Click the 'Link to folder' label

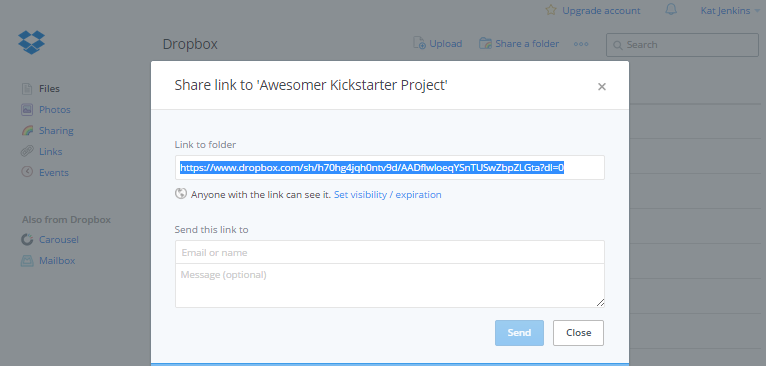[x=205, y=145]
